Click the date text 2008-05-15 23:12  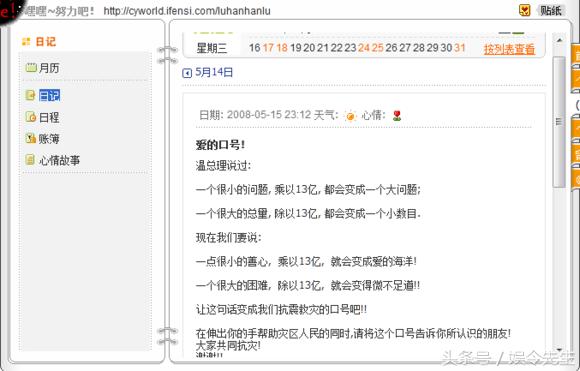[269, 115]
